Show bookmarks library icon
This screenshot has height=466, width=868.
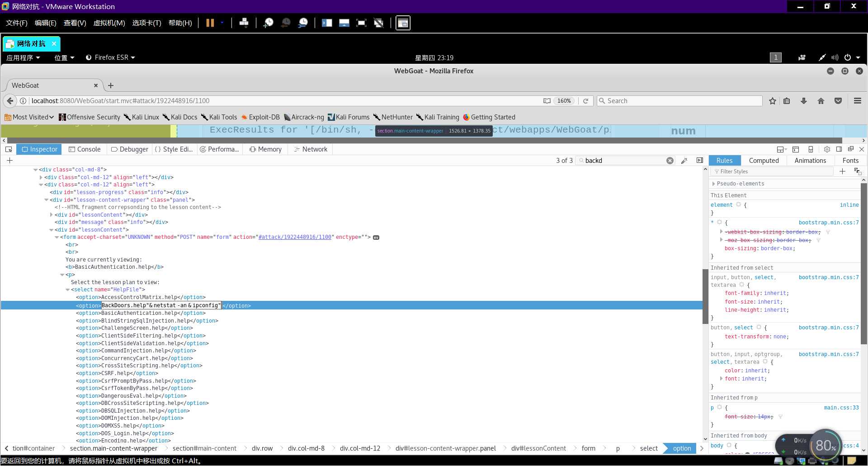[x=787, y=101]
